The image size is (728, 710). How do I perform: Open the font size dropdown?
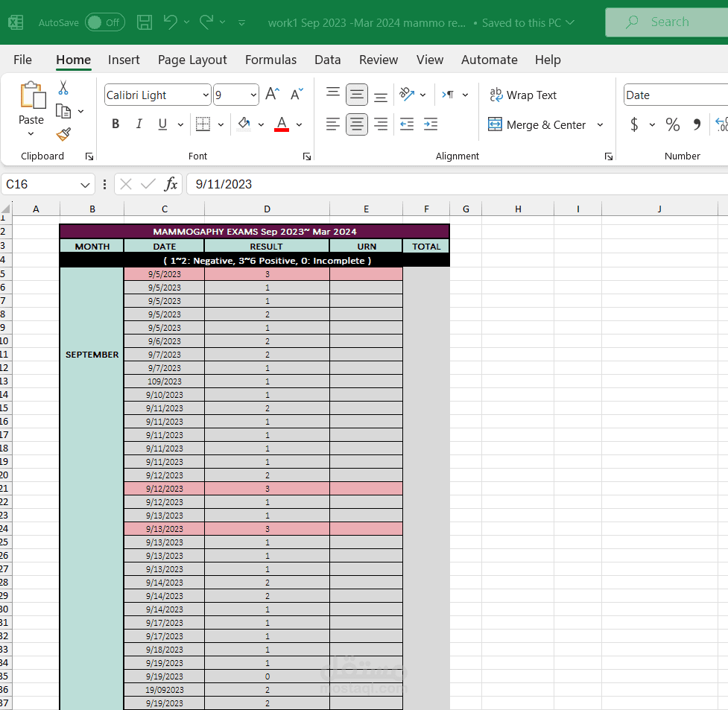[x=253, y=95]
